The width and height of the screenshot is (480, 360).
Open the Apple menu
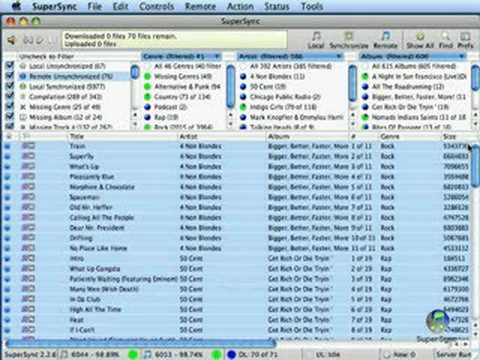[x=17, y=6]
